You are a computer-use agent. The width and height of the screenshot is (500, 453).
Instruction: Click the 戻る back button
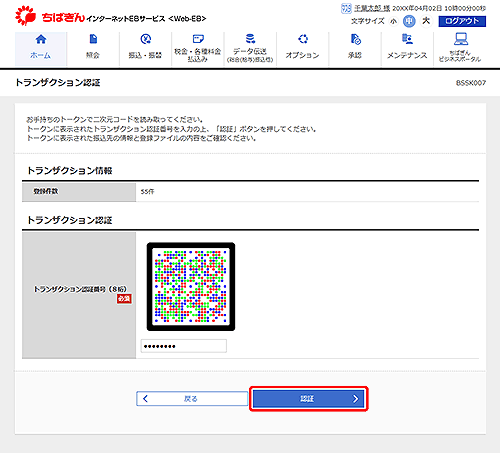click(192, 398)
